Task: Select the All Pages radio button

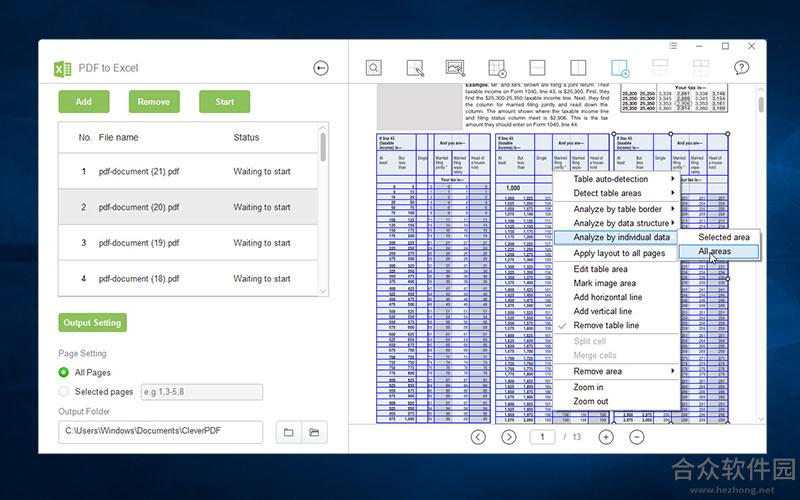Action: click(63, 372)
